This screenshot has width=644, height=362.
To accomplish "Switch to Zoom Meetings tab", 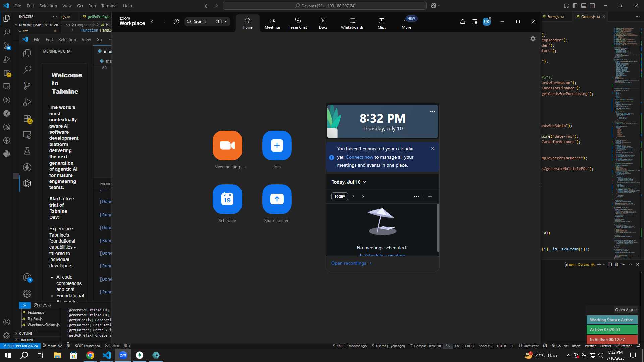I will point(272,23).
